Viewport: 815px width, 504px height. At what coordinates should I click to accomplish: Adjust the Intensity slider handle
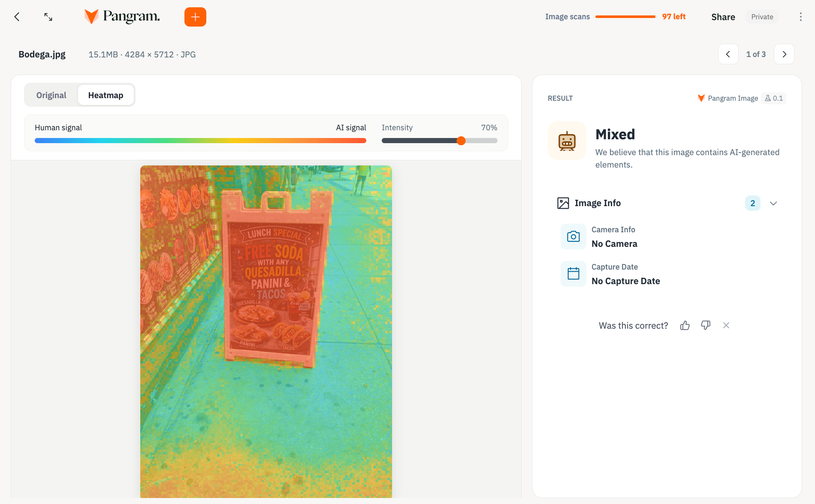pyautogui.click(x=461, y=141)
